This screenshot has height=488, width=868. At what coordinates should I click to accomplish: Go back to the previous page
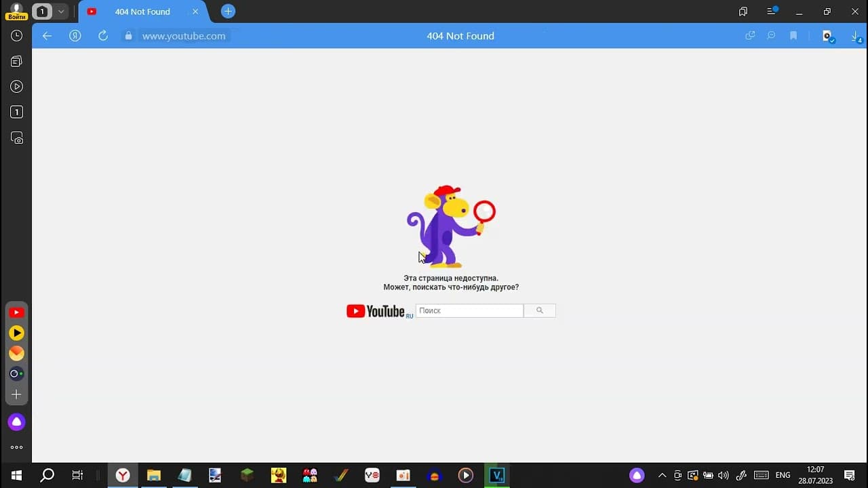point(47,36)
